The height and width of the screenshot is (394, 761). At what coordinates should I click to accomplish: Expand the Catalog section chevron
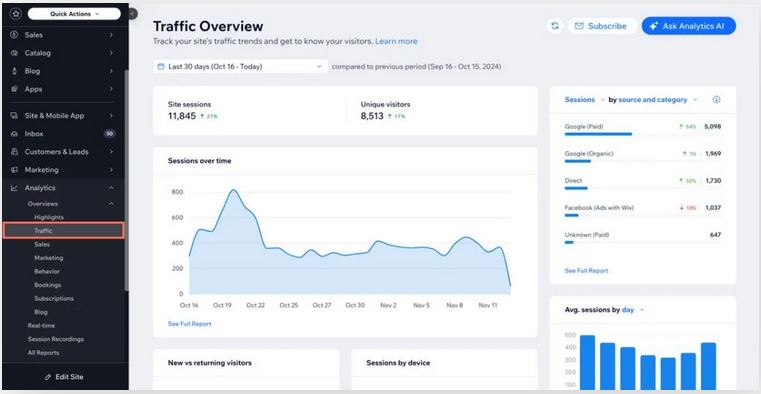pyautogui.click(x=111, y=53)
